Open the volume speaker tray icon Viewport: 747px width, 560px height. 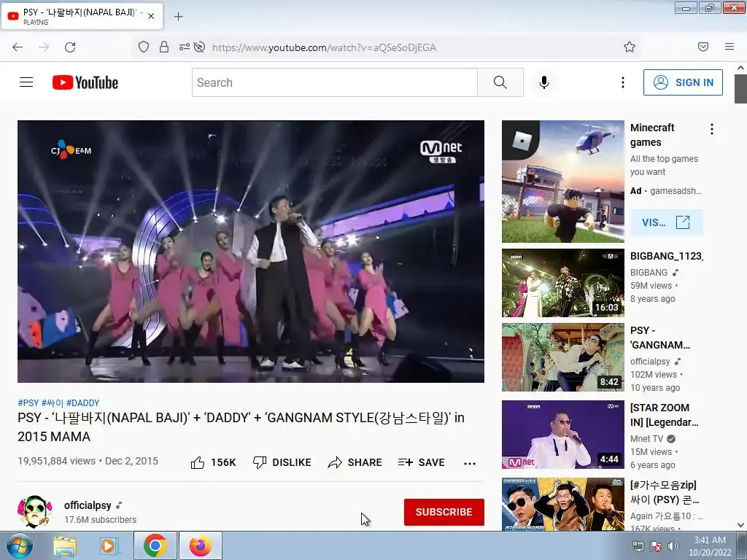pos(673,545)
